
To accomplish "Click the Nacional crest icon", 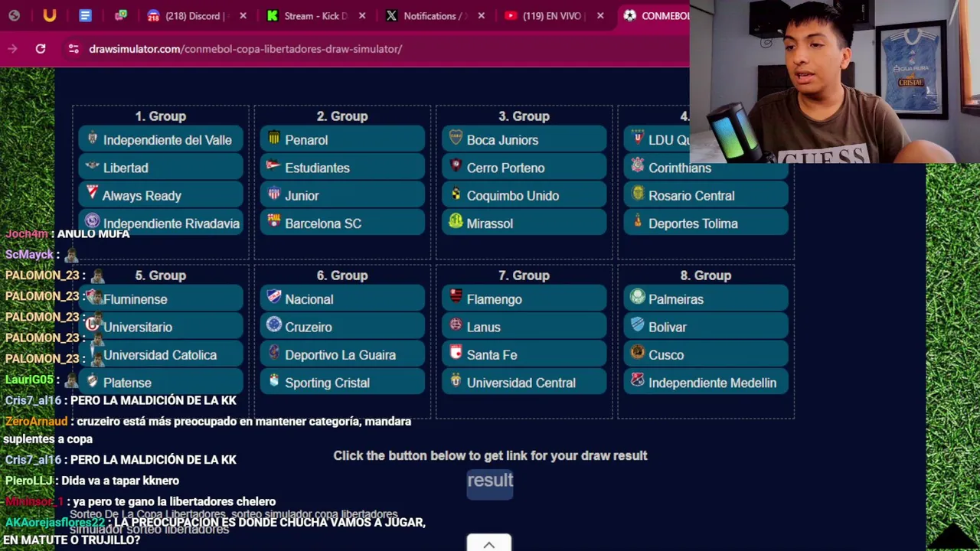I will (274, 298).
